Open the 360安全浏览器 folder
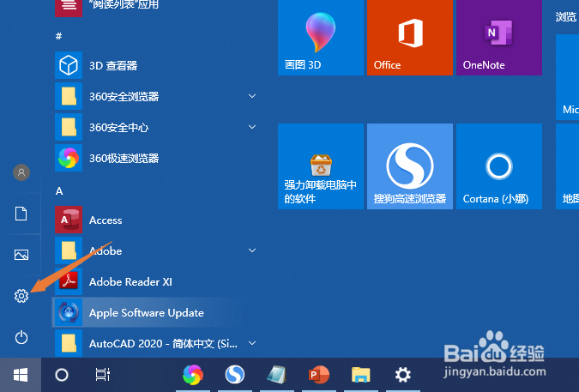The image size is (579, 392). pos(155,96)
